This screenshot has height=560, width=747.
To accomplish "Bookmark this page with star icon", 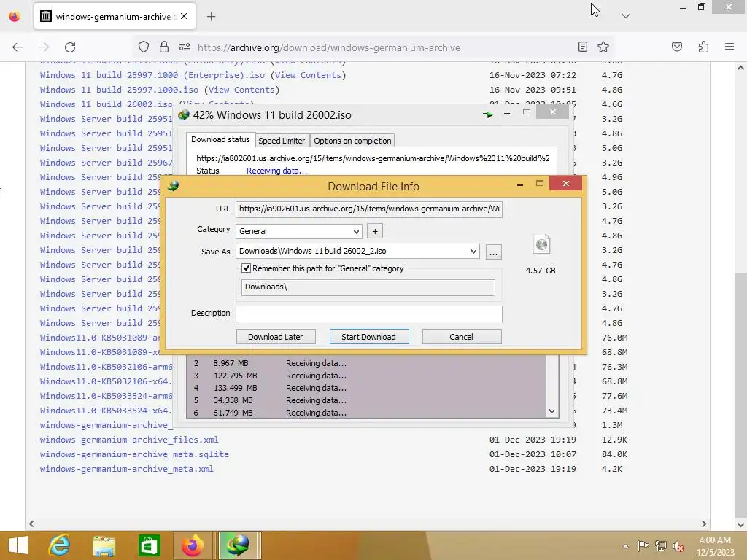I will pyautogui.click(x=603, y=47).
